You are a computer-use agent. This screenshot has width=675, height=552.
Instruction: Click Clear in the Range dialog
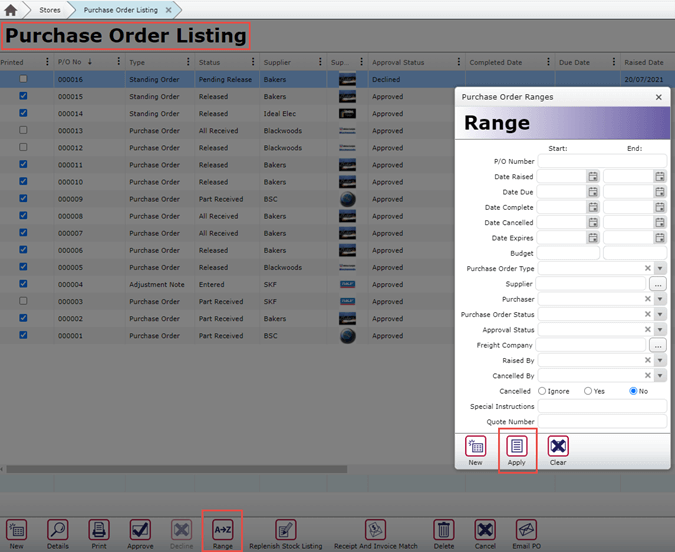click(x=558, y=446)
